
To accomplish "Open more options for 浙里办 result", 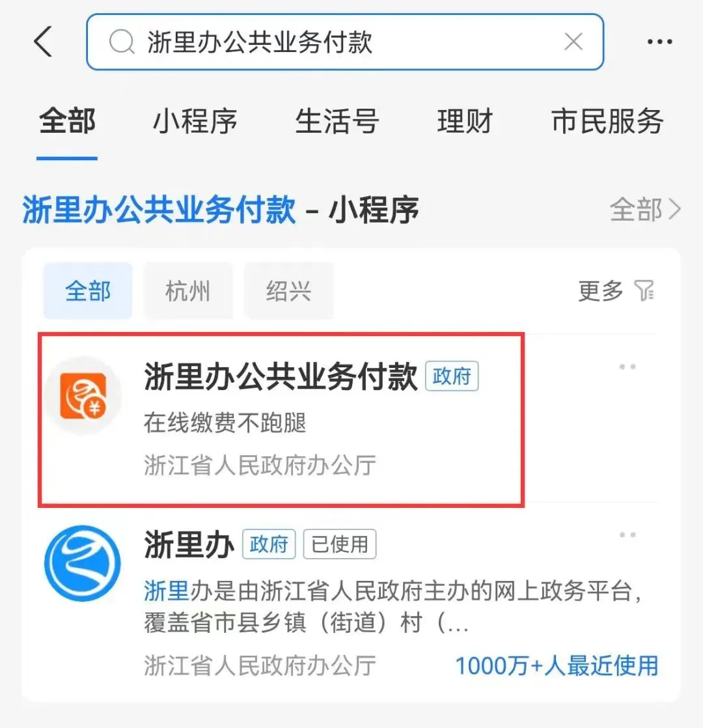I will click(627, 535).
